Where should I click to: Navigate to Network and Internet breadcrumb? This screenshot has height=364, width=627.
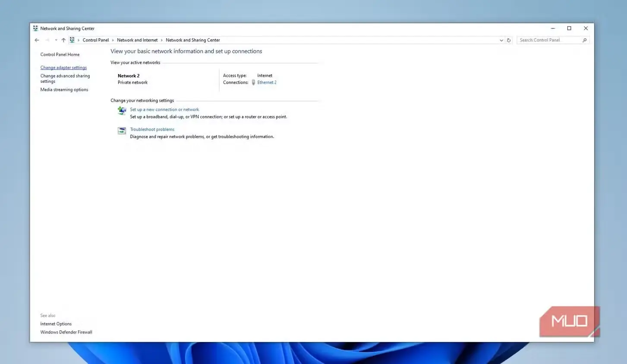coord(137,40)
